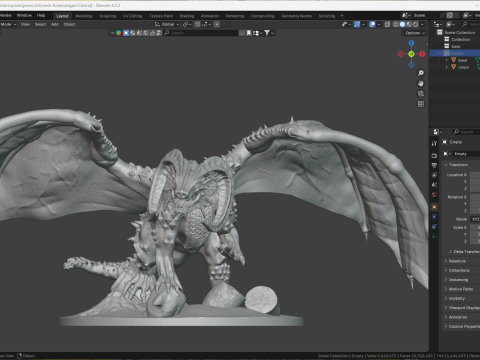This screenshot has height=360, width=480.
Task: Switch to the Shading workspace tab
Action: point(187,16)
